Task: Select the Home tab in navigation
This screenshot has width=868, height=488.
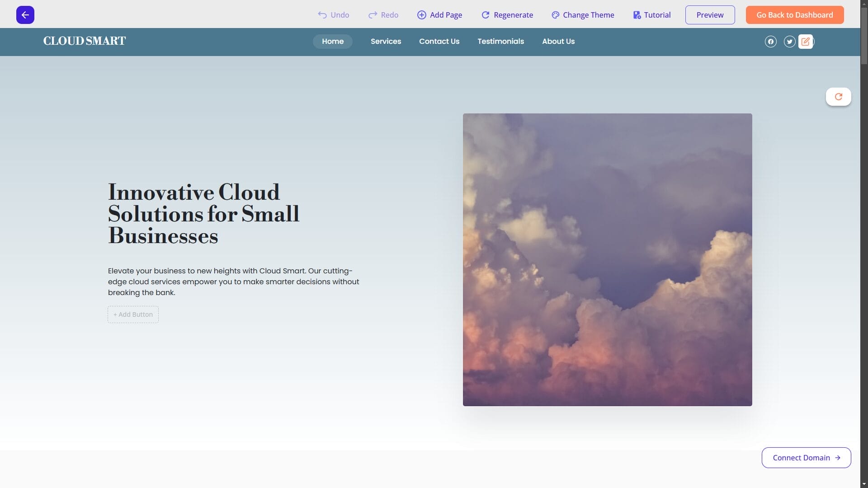Action: point(333,41)
